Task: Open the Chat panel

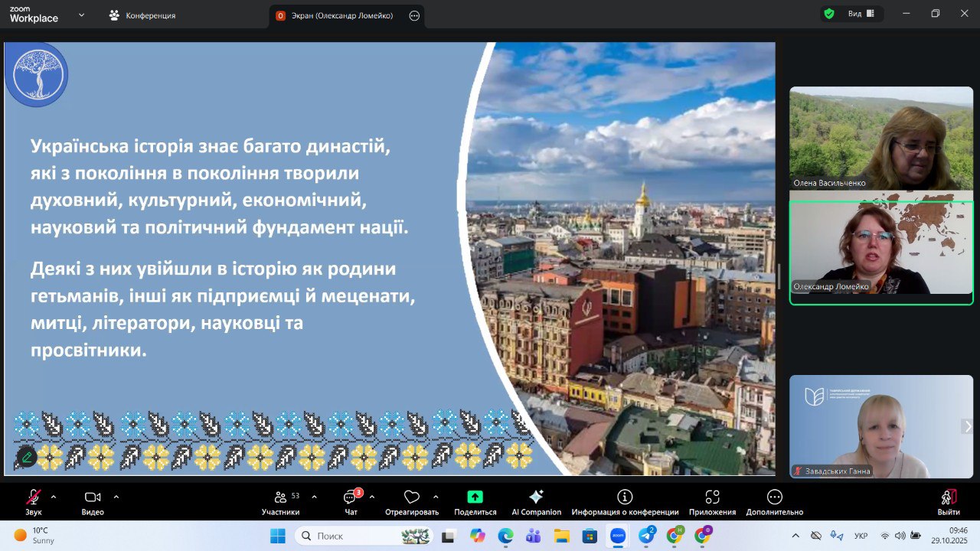Action: coord(351,502)
